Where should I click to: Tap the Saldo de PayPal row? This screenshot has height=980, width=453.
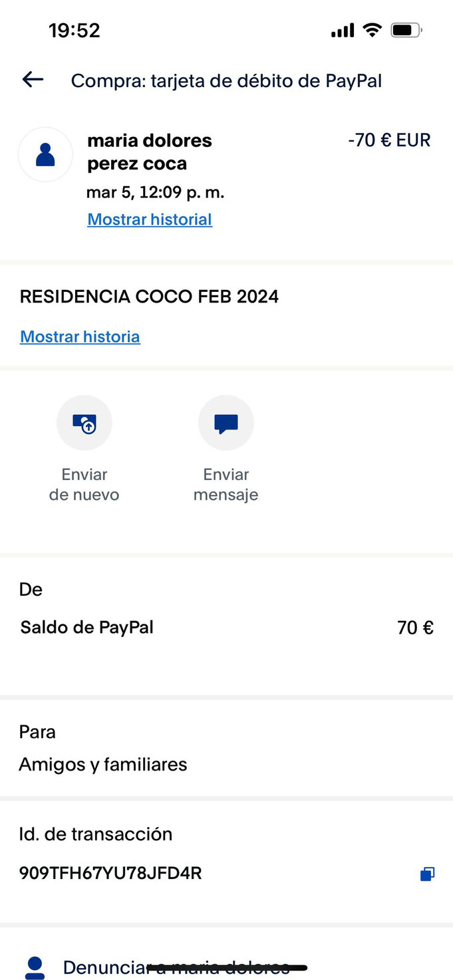(226, 628)
